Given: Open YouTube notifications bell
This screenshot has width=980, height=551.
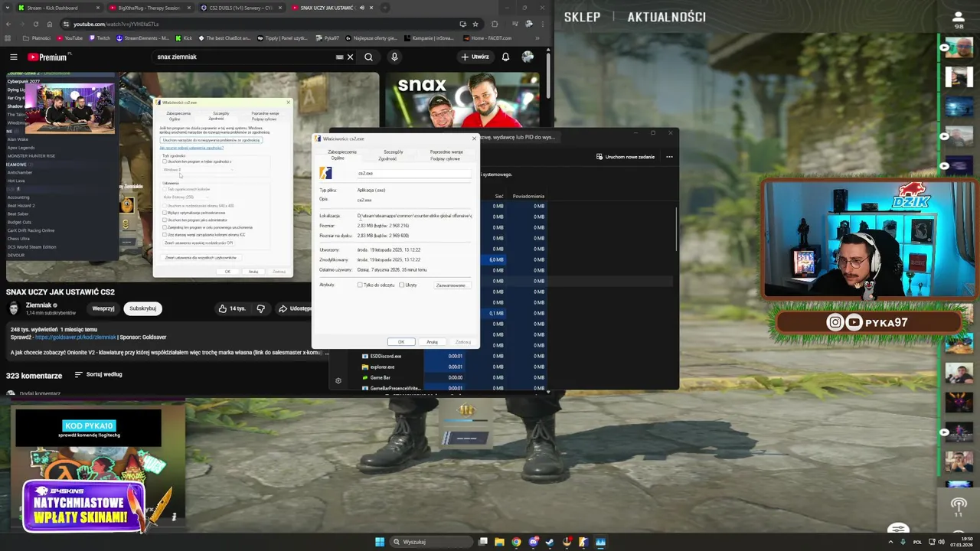Looking at the screenshot, I should click(x=505, y=57).
